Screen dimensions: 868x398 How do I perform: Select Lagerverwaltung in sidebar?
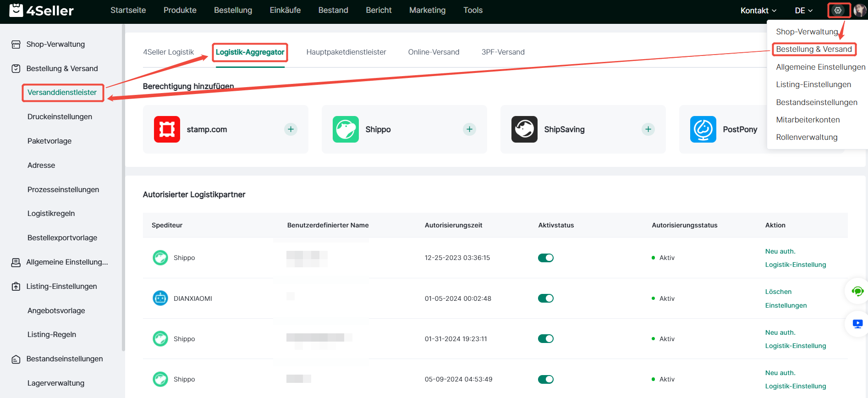(x=56, y=383)
